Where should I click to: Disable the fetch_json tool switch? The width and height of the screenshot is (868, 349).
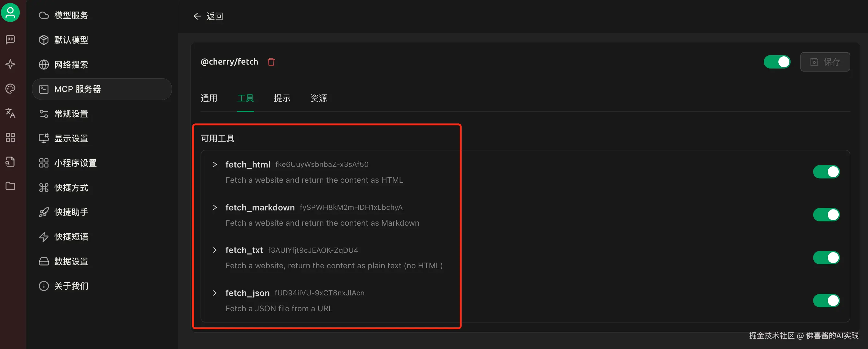[x=826, y=301]
